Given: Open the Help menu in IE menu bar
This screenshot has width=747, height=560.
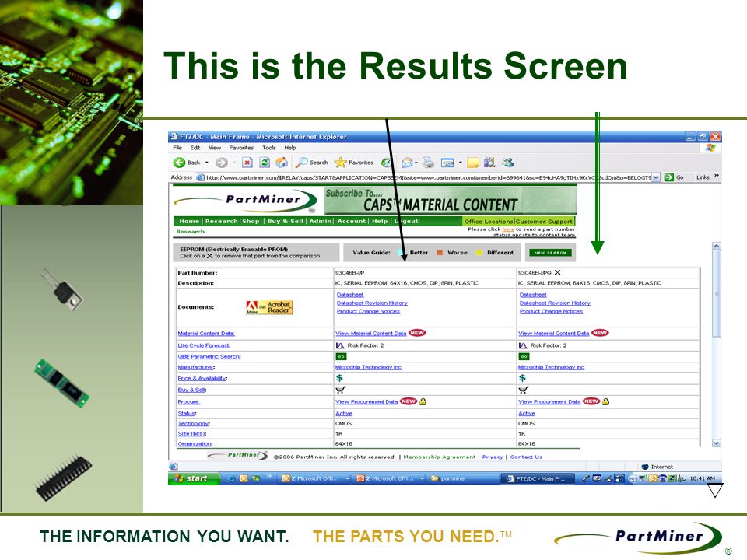Looking at the screenshot, I should coord(290,148).
